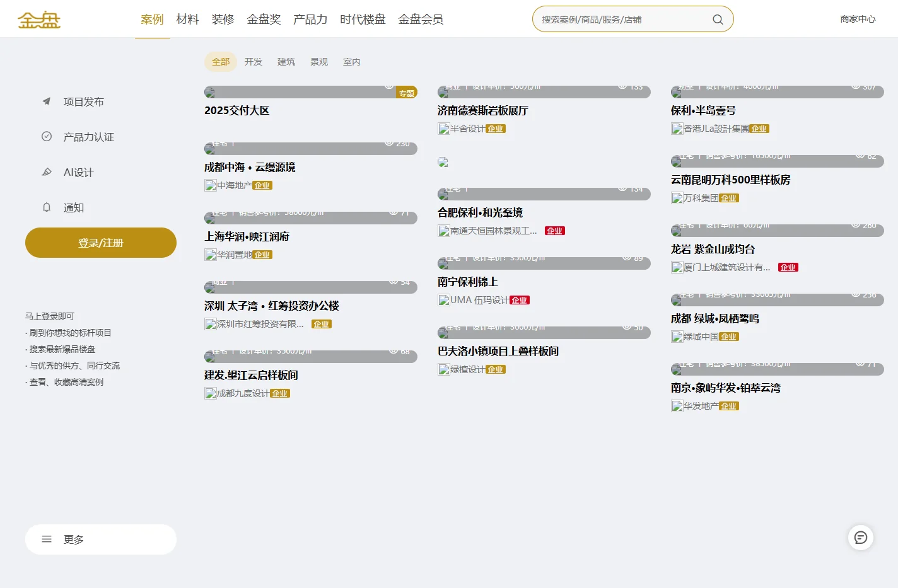Click the 半舍设计 avatar image

click(x=444, y=129)
